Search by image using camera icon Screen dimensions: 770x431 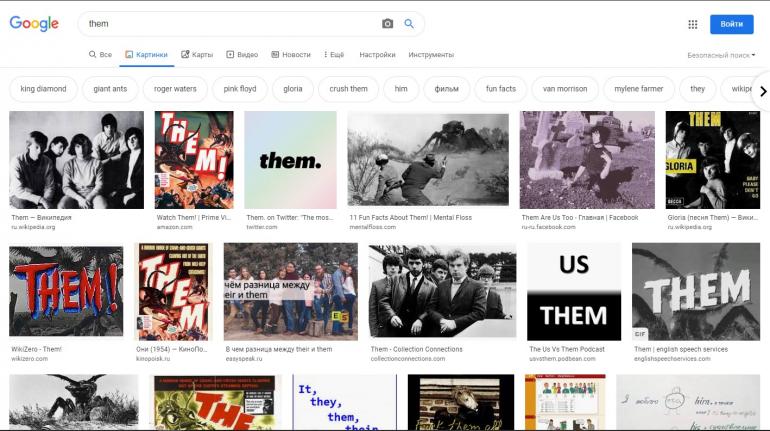387,24
